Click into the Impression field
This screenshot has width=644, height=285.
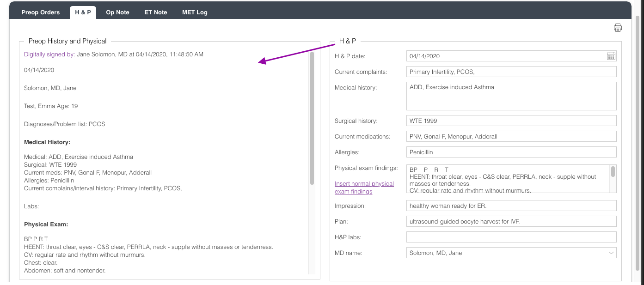[511, 206]
